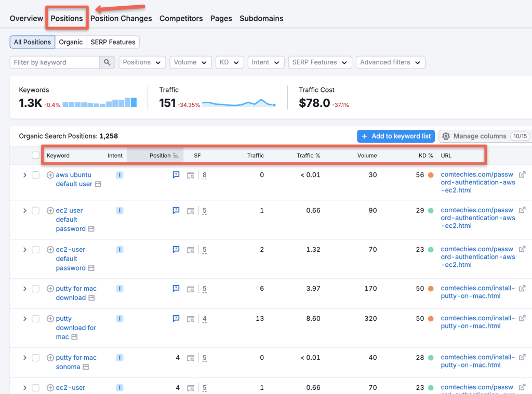This screenshot has height=394, width=532.
Task: Open the SERP snapshot for "putty download for mac"
Action: coord(190,318)
